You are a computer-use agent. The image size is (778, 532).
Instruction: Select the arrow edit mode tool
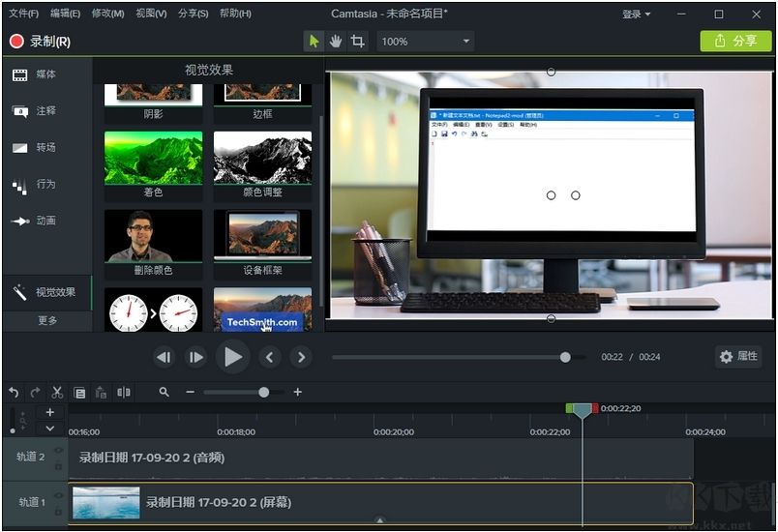click(x=314, y=42)
